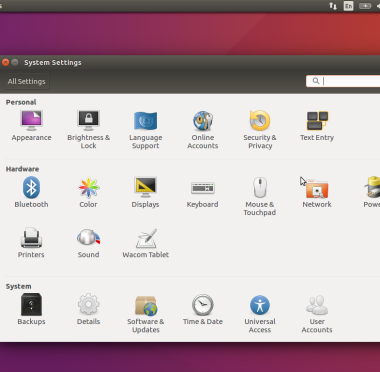
Task: Close the System Settings window
Action: (5, 62)
